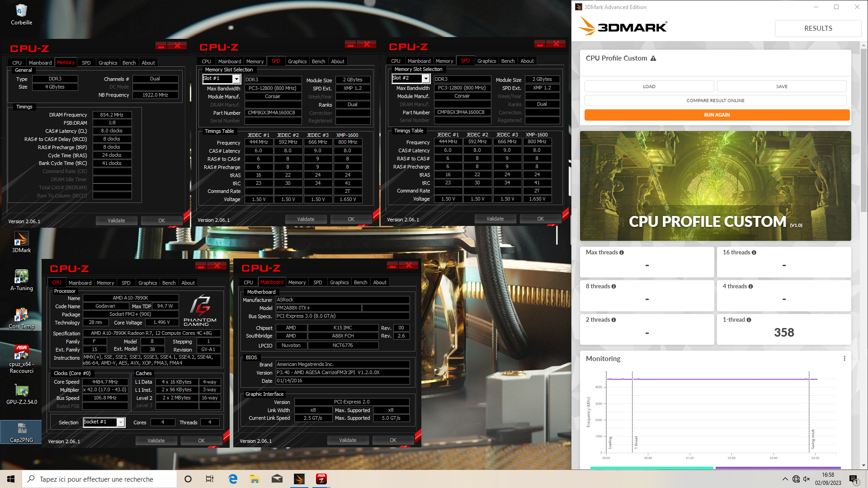868x488 pixels.
Task: Open the Mail app from the taskbar
Action: coord(277,479)
